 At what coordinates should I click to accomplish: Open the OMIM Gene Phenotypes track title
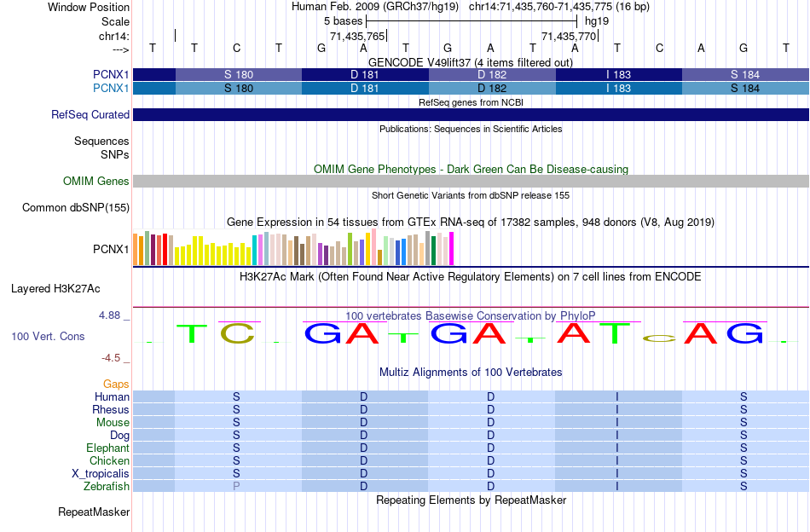coord(471,169)
